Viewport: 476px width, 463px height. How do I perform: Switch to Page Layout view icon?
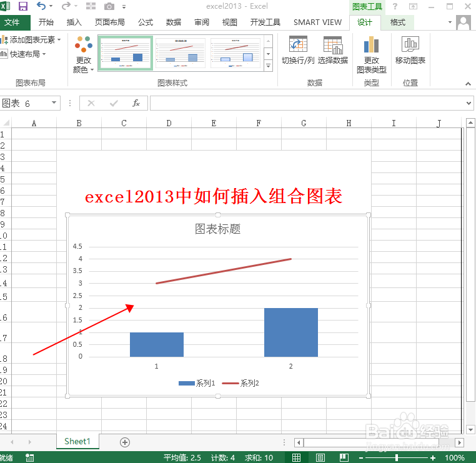point(320,457)
